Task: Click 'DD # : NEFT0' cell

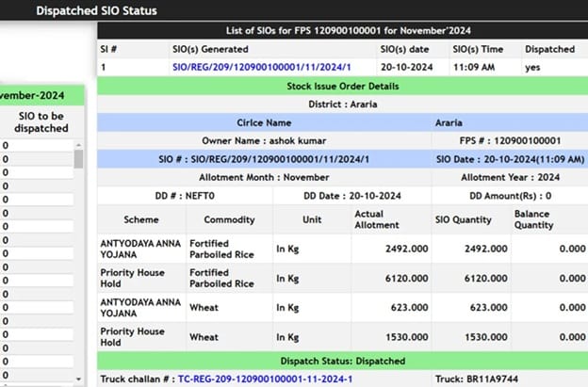Action: (185, 196)
